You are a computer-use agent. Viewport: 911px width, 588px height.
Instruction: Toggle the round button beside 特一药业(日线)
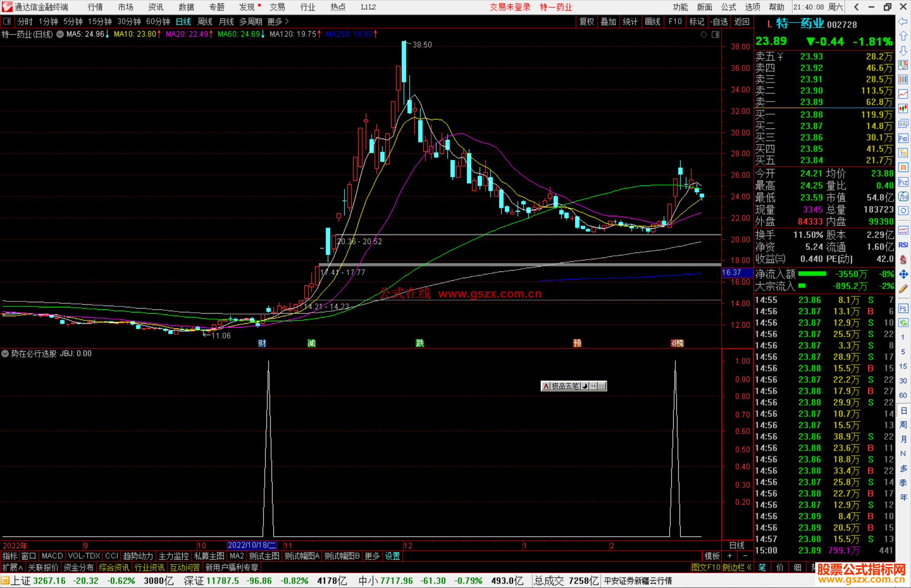click(60, 34)
